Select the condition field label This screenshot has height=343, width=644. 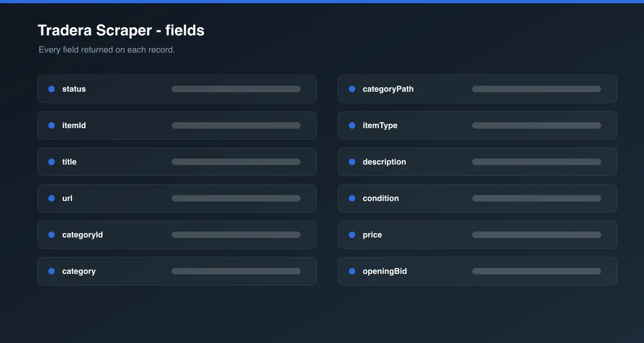381,198
